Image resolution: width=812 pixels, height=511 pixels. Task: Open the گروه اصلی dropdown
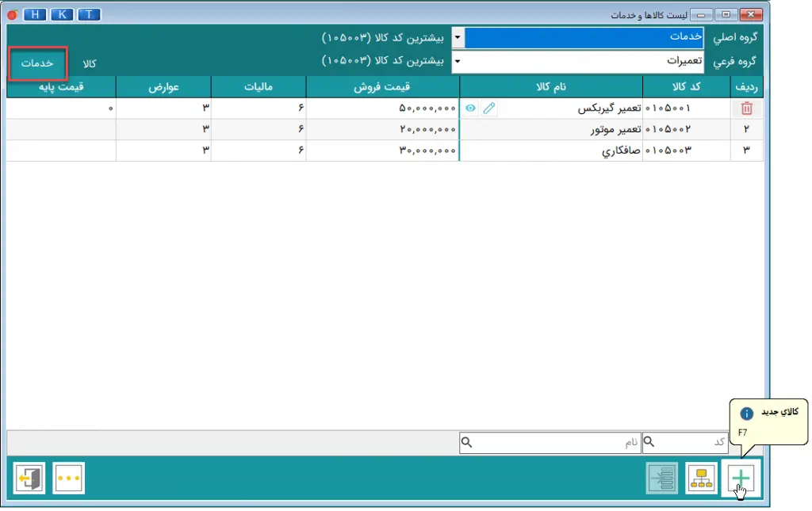457,36
